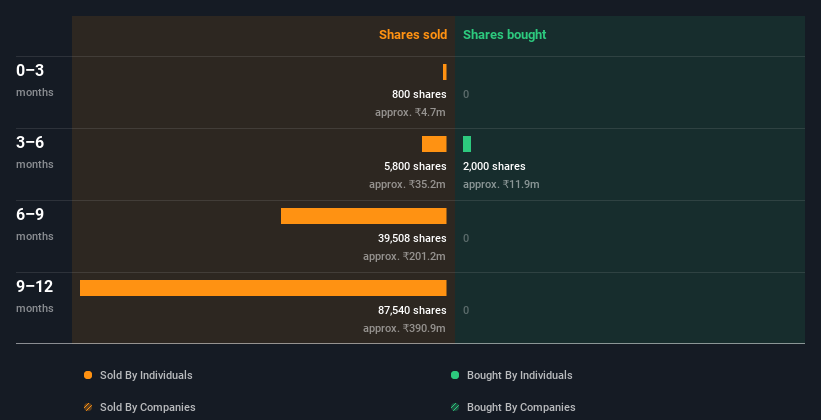Screen dimensions: 821x420
Task: Click the striped Bought By Companies legend icon
Action: (x=455, y=407)
